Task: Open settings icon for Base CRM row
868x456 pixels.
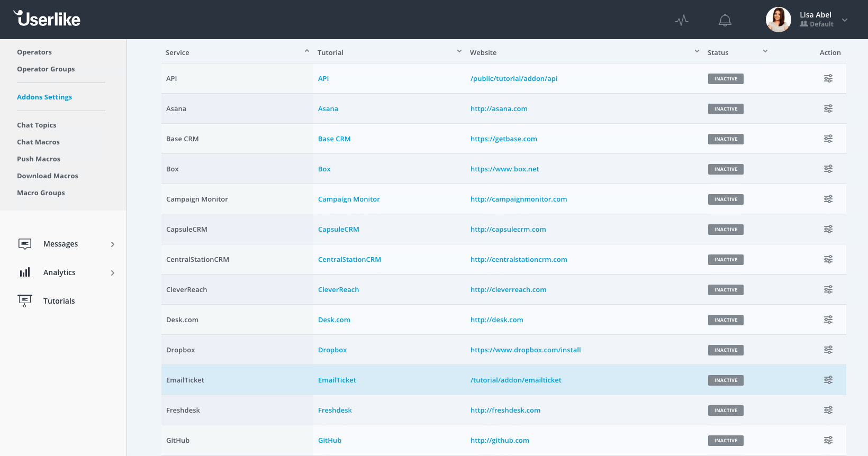Action: pos(828,139)
